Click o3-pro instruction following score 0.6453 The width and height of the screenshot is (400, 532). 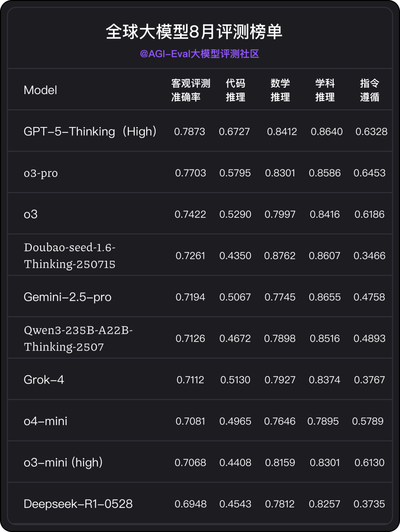coord(370,173)
